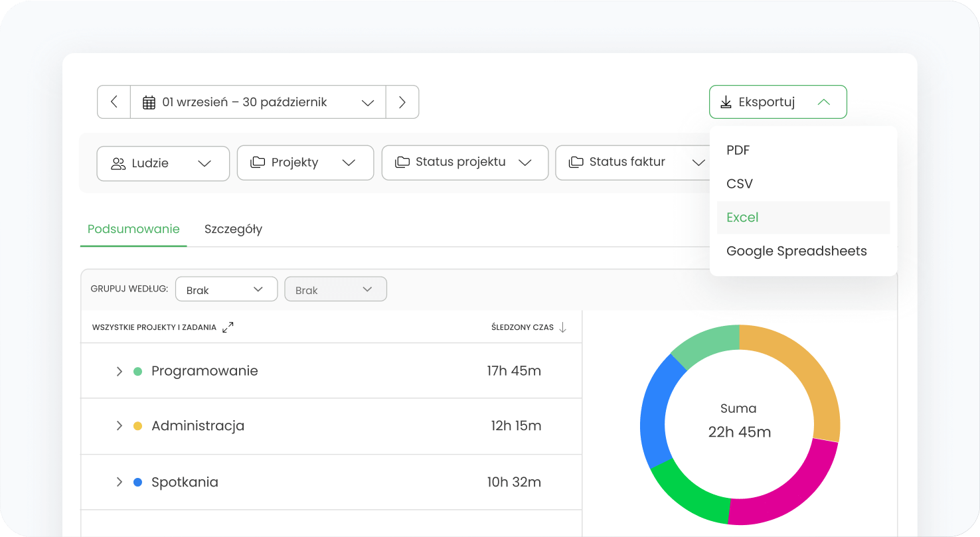Choose Google Spreadsheets export option

(x=796, y=251)
